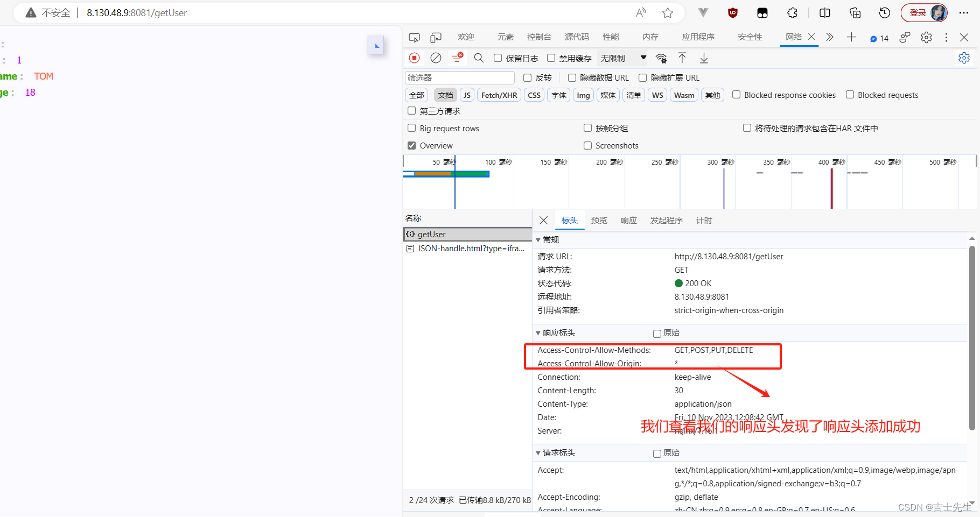Import HAR file upload arrow

(x=682, y=58)
